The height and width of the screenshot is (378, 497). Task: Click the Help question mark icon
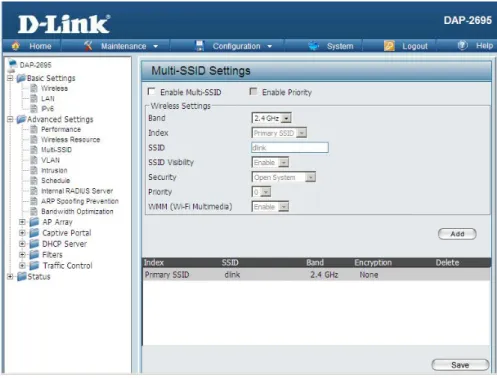click(x=462, y=45)
